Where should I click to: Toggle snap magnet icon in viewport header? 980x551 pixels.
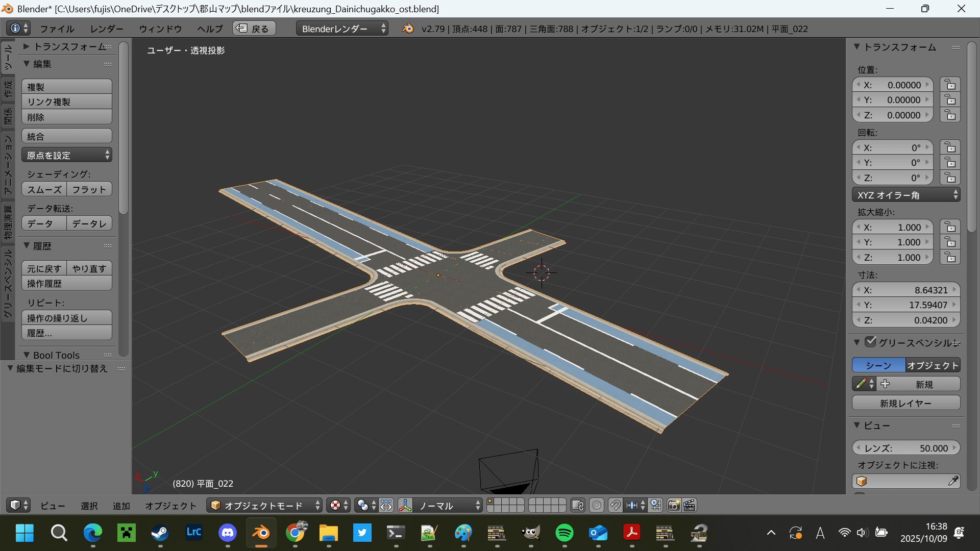click(x=616, y=505)
